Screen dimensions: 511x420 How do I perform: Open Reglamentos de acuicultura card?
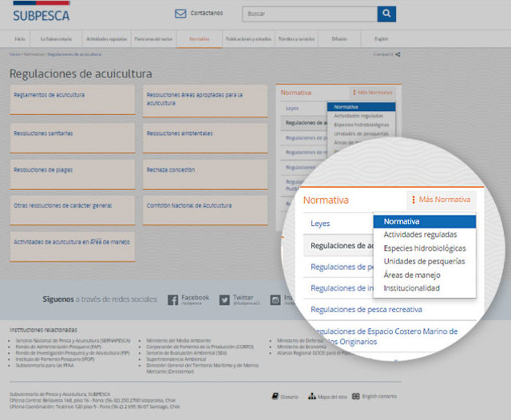(73, 100)
